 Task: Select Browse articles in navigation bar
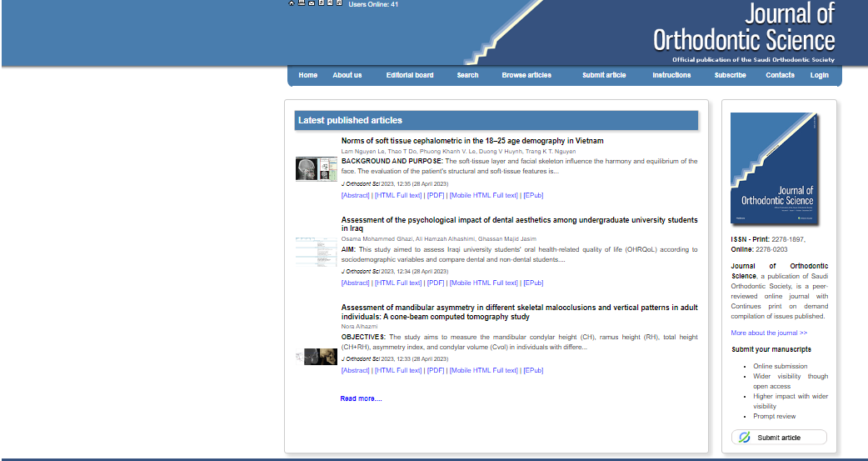click(x=526, y=75)
